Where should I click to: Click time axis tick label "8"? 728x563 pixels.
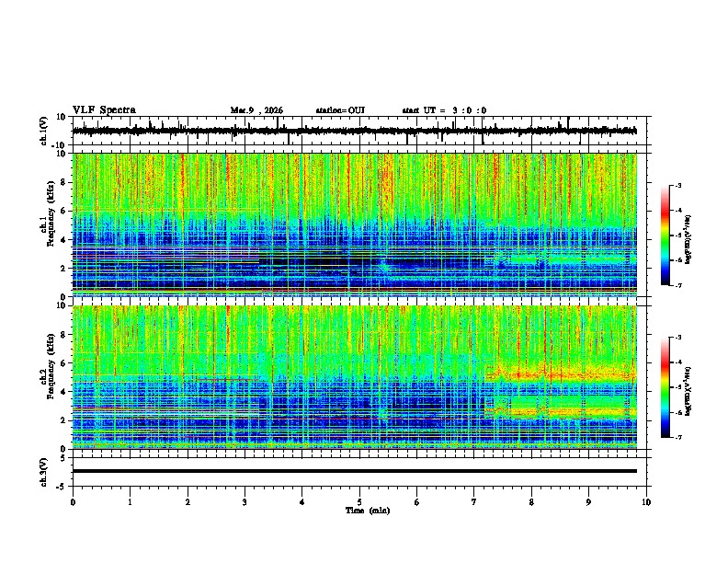coord(531,502)
